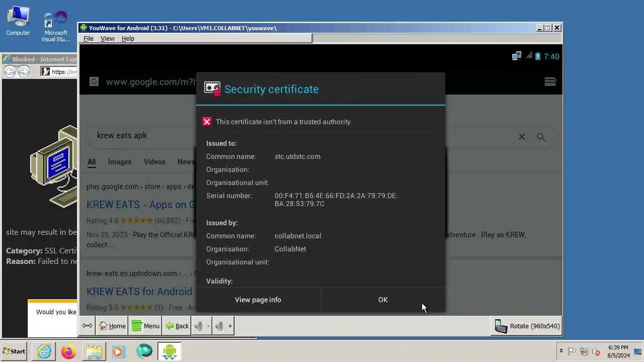Click the YouWave resize arrows toolbar icon
The width and height of the screenshot is (644, 362).
87,326
